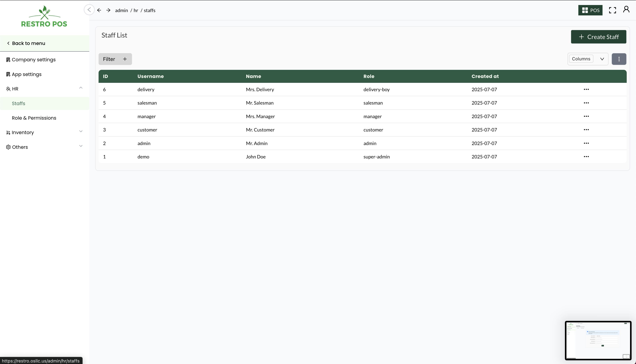Viewport: 636px width, 364px height.
Task: Collapse the HR menu section
Action: [x=81, y=88]
